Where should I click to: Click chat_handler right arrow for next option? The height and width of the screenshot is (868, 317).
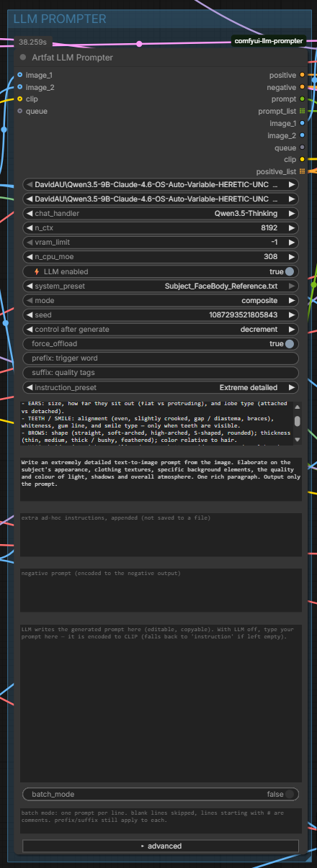pyautogui.click(x=292, y=213)
